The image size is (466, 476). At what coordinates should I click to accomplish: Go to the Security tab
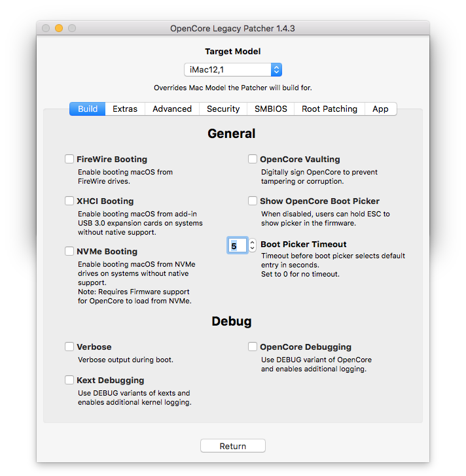click(223, 109)
